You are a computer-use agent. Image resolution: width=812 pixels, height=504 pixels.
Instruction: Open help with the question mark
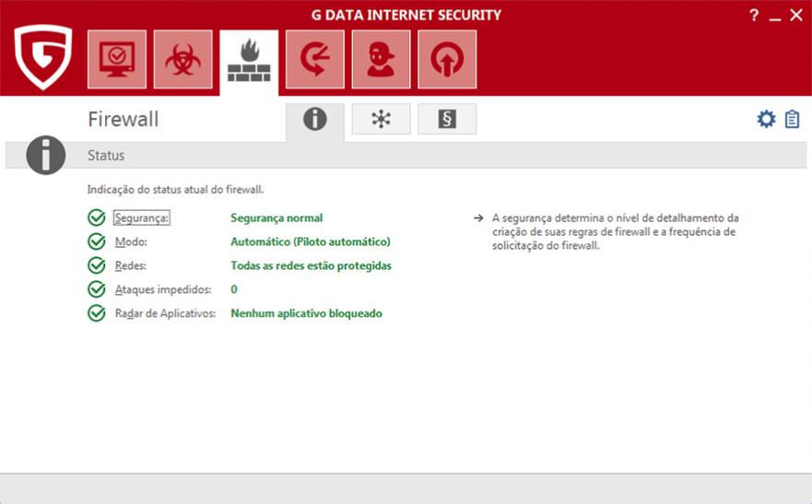click(754, 15)
